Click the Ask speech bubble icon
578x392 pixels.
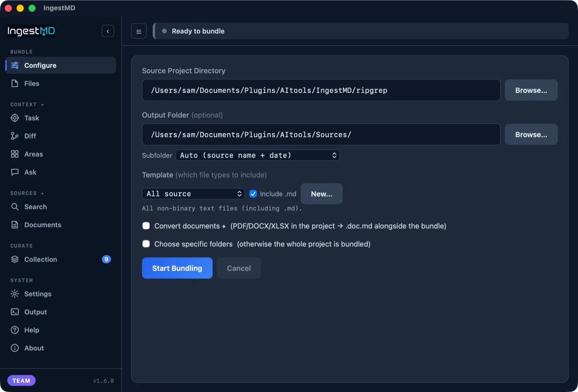tap(15, 172)
